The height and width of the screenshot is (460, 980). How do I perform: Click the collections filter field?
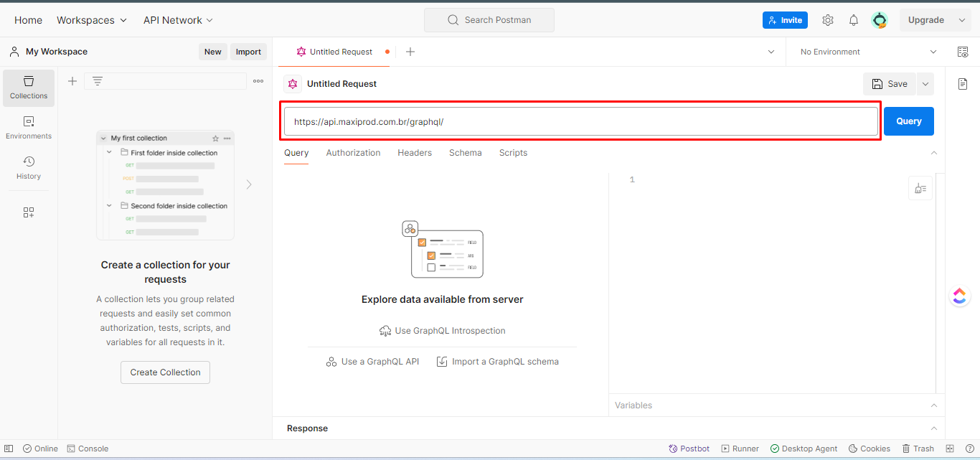165,81
